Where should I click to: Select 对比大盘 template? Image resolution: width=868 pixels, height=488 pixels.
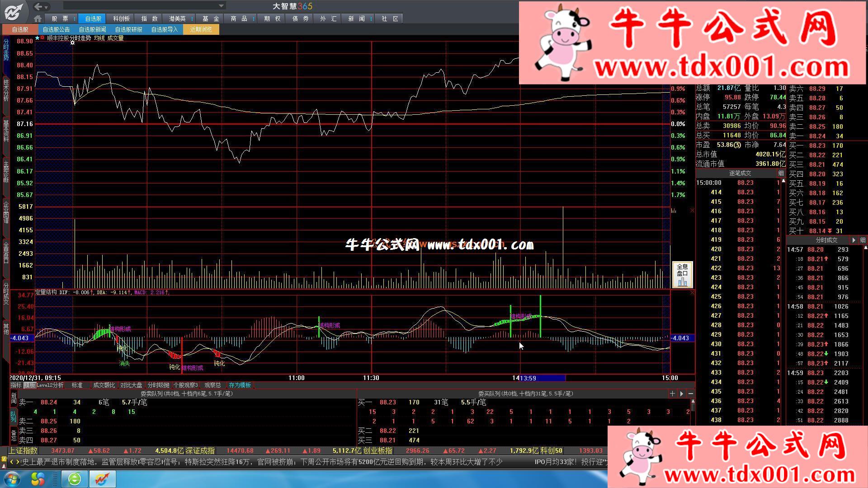pyautogui.click(x=131, y=385)
